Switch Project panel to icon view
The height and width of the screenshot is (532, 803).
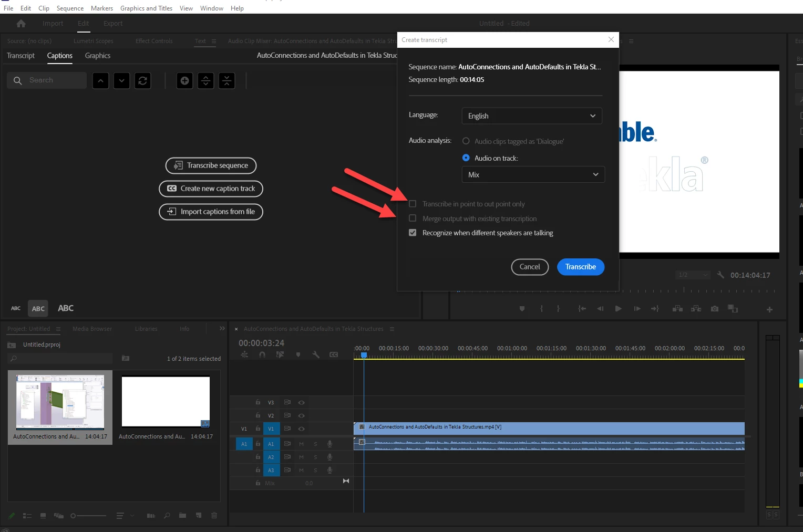(43, 516)
